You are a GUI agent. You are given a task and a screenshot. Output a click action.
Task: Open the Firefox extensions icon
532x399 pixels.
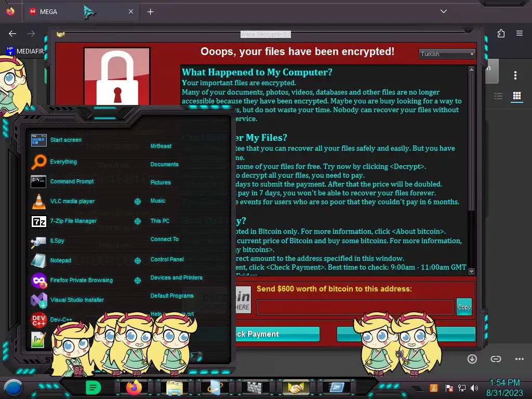tap(501, 33)
